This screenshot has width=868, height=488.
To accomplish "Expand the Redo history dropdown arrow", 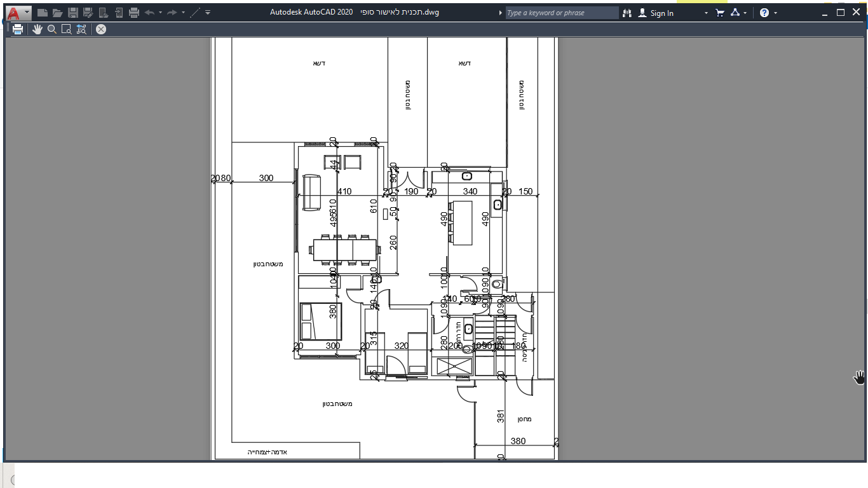I will coord(183,13).
